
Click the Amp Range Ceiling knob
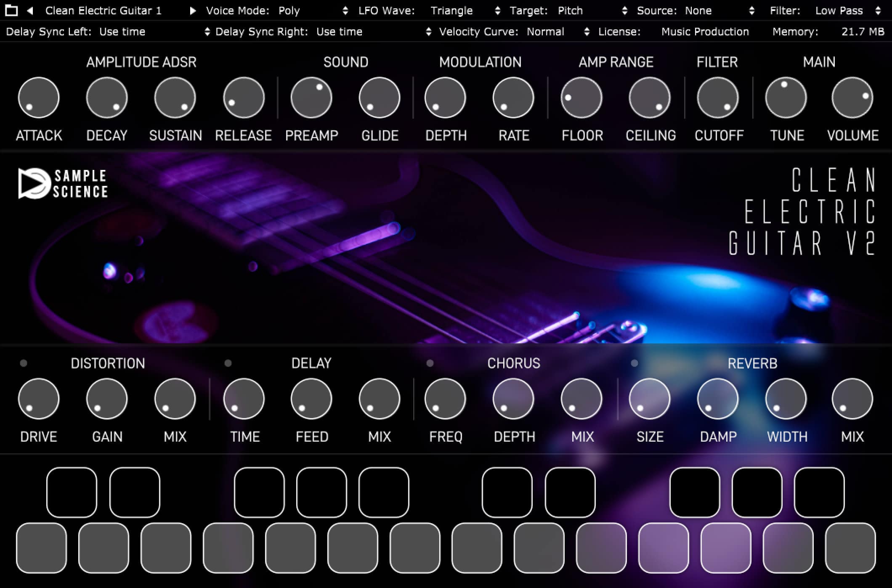(x=650, y=98)
